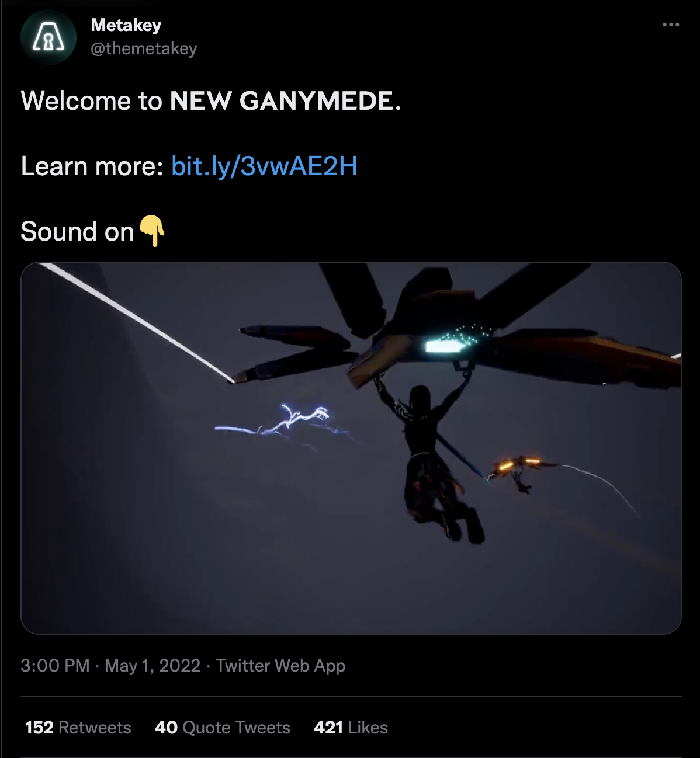Viewport: 700px width, 758px height.
Task: Click the Learn more text
Action: 92,166
